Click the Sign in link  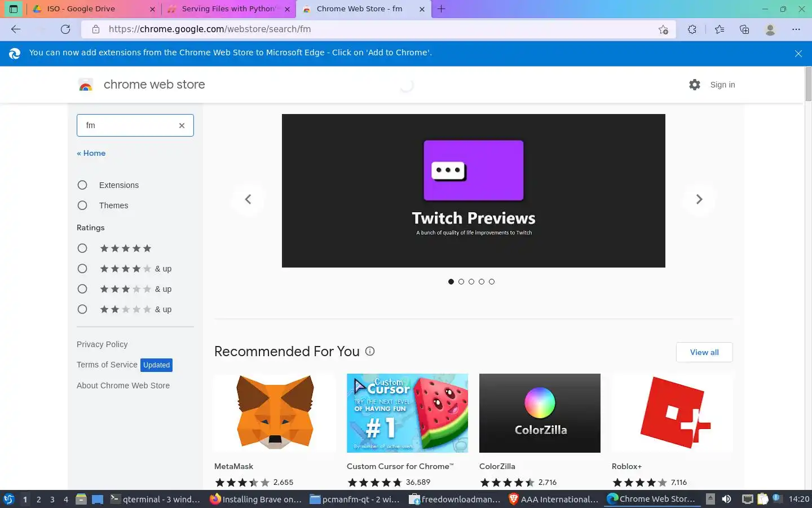[722, 85]
